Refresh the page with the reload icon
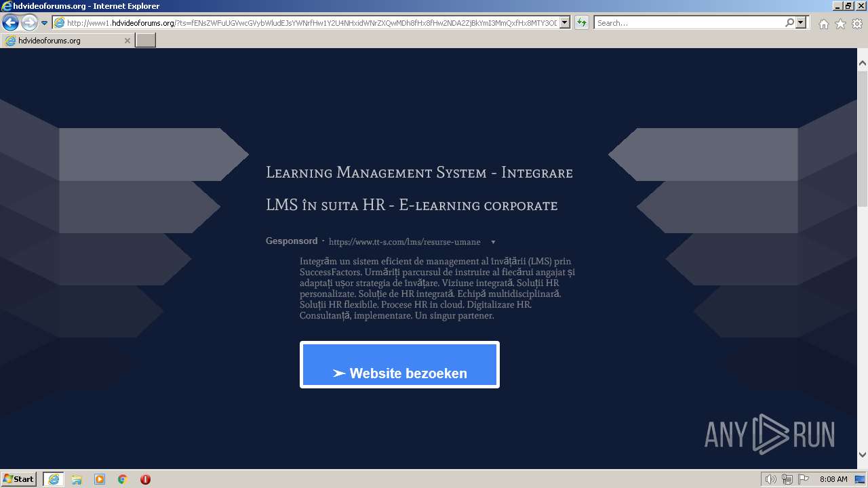The width and height of the screenshot is (868, 488). pyautogui.click(x=581, y=22)
